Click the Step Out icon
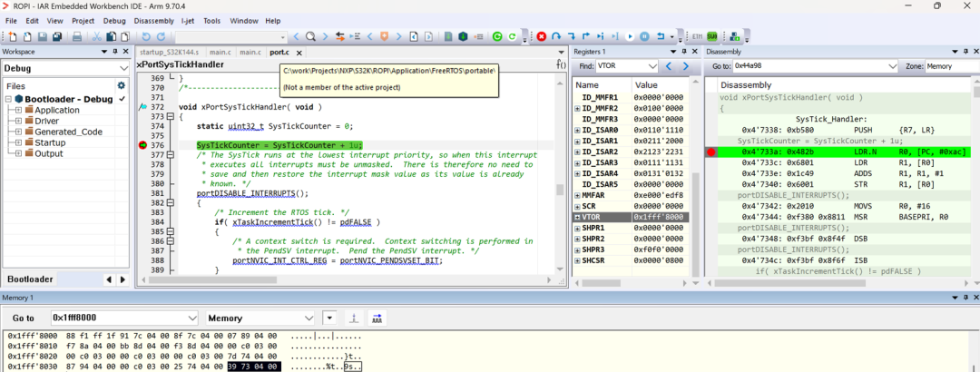980x372 pixels. coord(585,36)
